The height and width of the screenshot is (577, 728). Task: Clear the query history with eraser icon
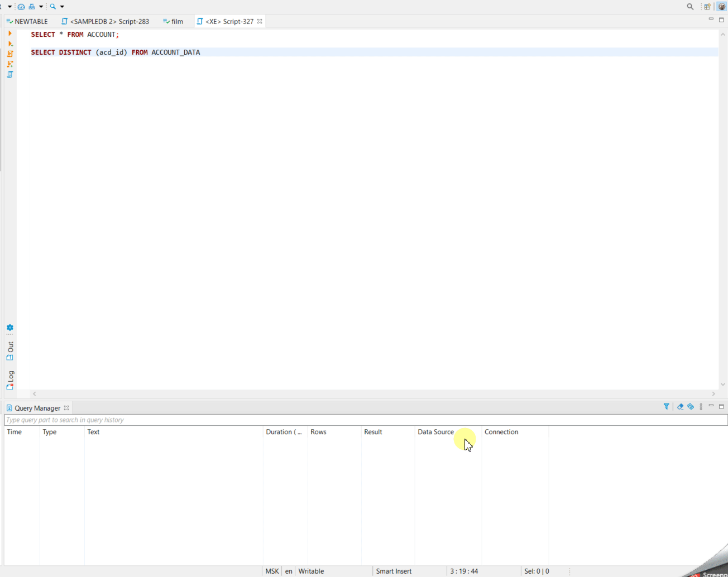coord(680,406)
